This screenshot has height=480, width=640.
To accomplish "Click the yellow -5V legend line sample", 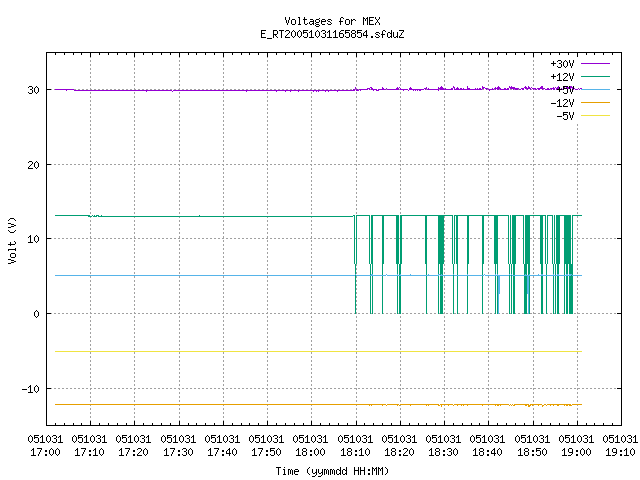I will [x=595, y=116].
